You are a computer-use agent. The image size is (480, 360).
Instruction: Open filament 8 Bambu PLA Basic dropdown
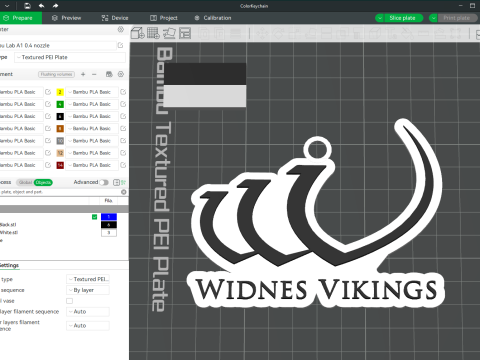92,128
